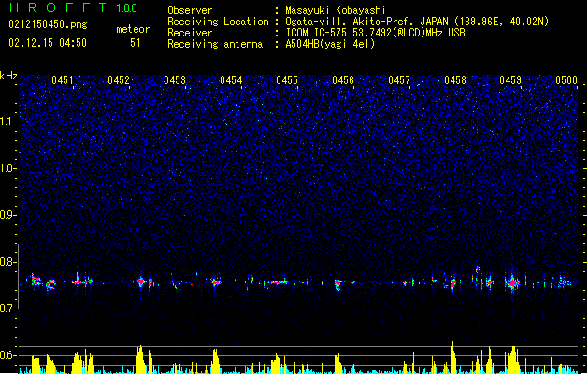
Task: Click the 0.8 frequency axis label
Action: (8, 262)
